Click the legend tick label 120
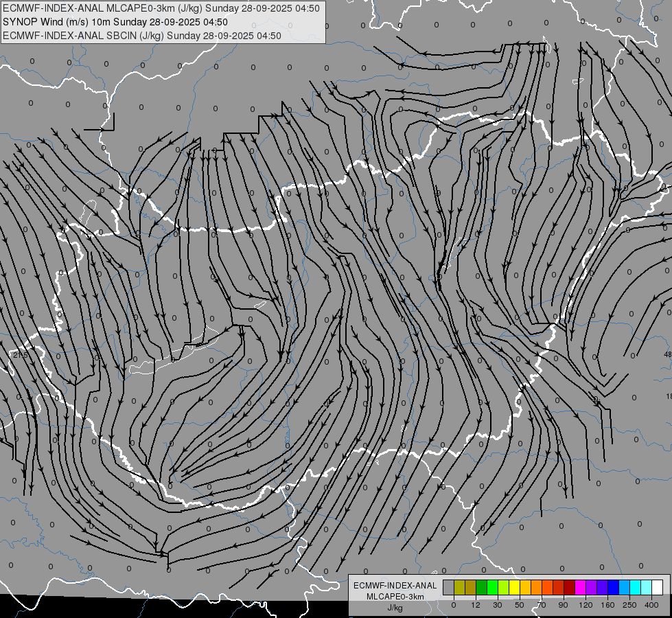Screen dimensions: 672x618 point(586,605)
